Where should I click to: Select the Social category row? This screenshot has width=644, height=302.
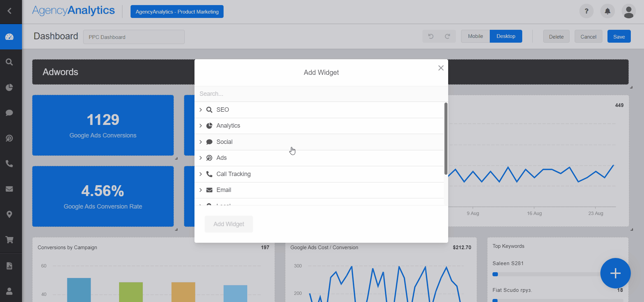click(x=225, y=142)
